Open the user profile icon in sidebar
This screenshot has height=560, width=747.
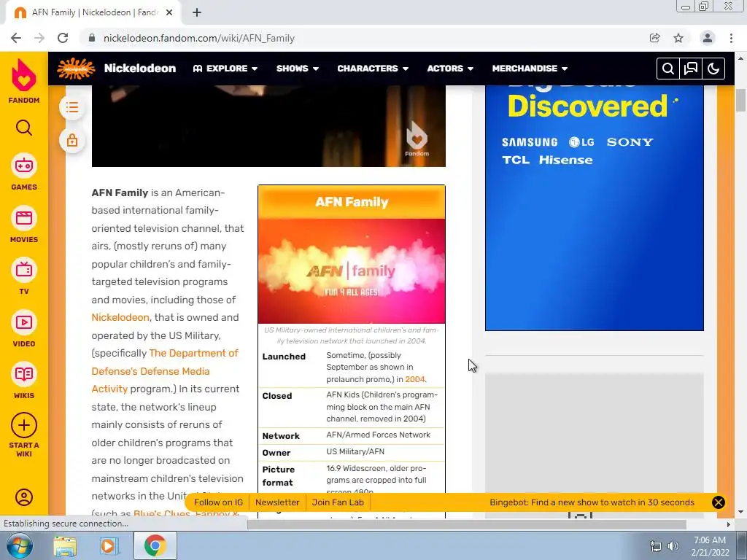click(x=24, y=497)
